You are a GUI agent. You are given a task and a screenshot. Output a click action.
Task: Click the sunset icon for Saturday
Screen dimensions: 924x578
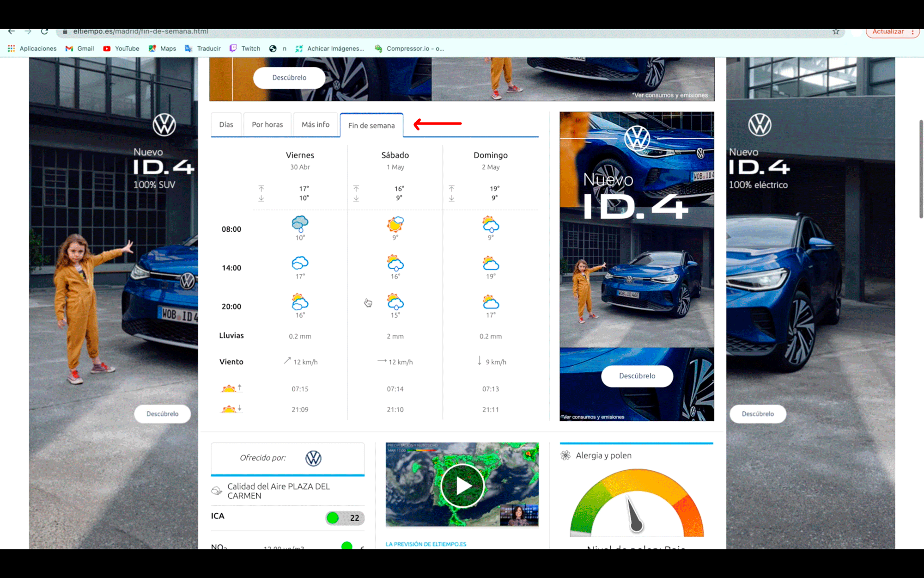(395, 409)
